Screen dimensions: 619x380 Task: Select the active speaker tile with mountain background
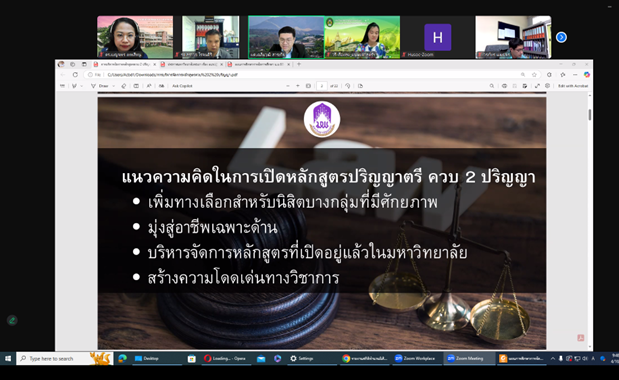click(x=286, y=37)
